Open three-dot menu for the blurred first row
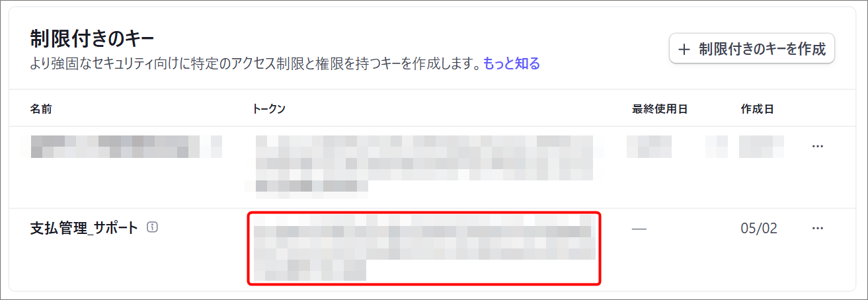This screenshot has width=868, height=300. pos(818,146)
